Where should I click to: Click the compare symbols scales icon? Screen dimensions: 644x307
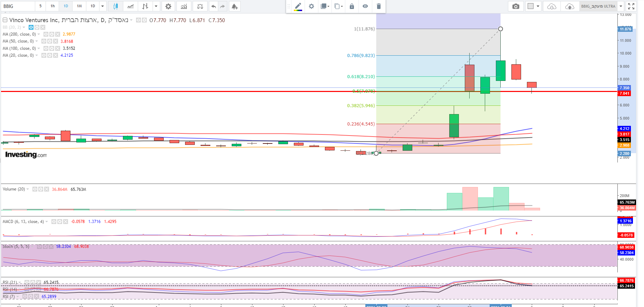pos(200,6)
